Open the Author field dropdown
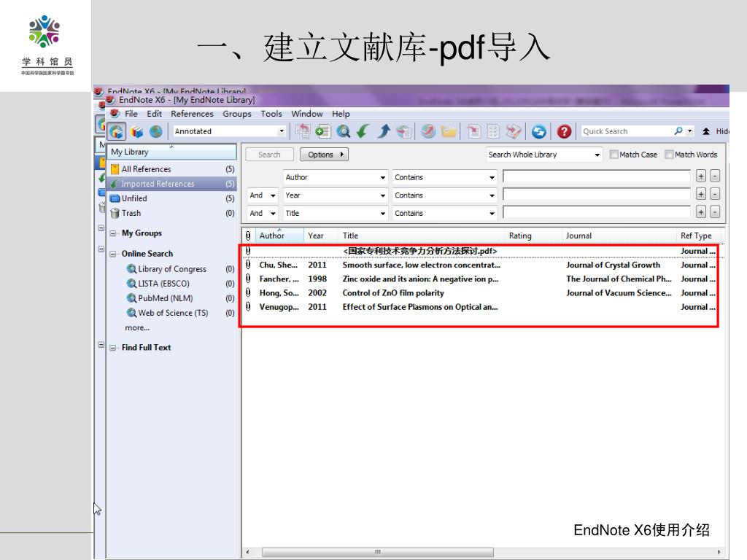 [x=382, y=178]
